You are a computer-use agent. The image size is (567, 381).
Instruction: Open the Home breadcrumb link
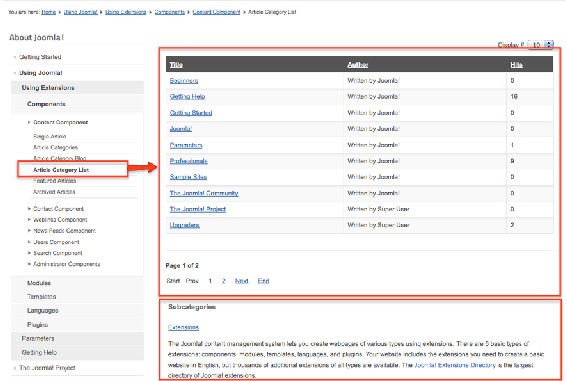coord(48,12)
